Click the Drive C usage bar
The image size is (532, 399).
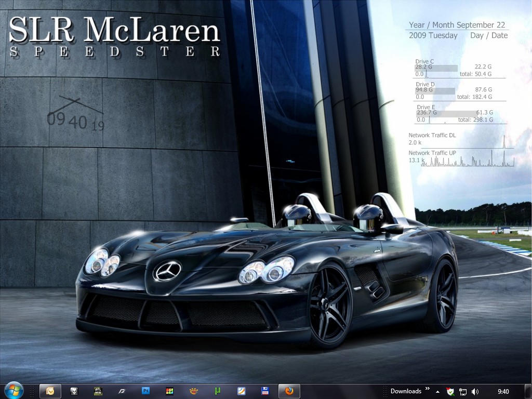coord(436,68)
